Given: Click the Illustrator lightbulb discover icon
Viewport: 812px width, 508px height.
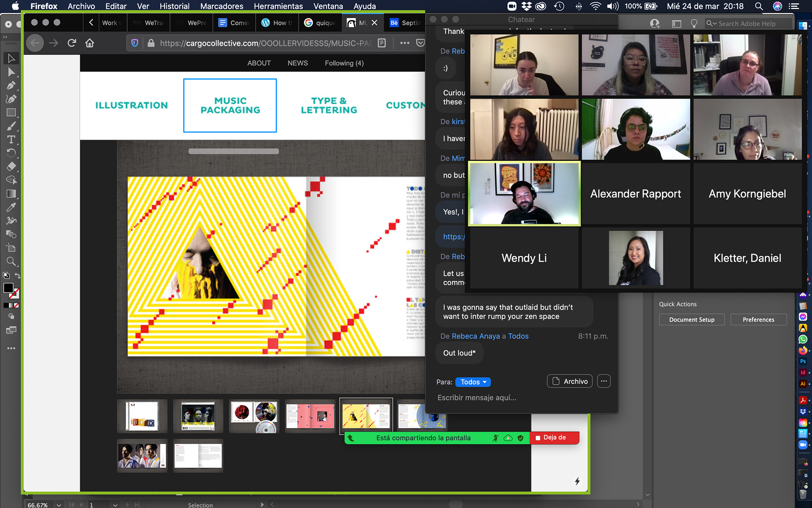Looking at the screenshot, I should click(x=694, y=24).
